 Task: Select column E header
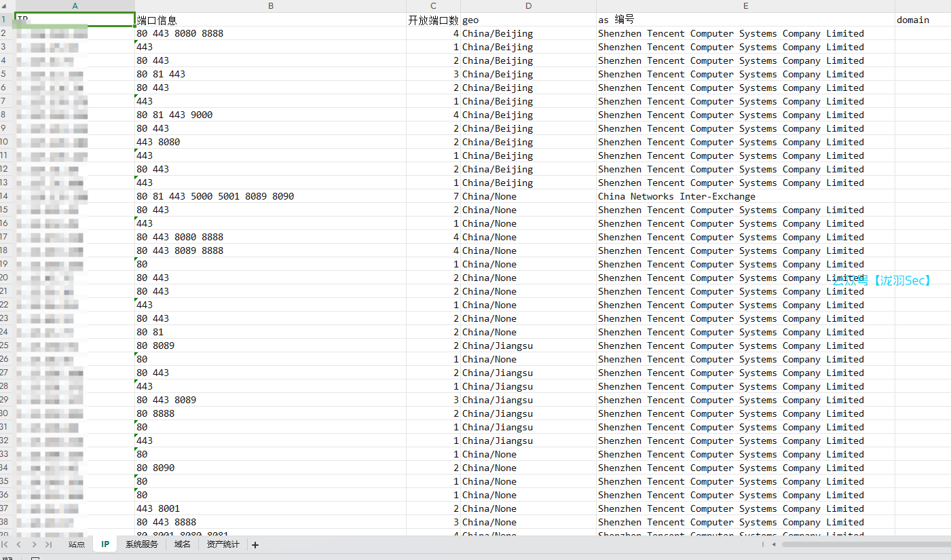click(x=745, y=6)
